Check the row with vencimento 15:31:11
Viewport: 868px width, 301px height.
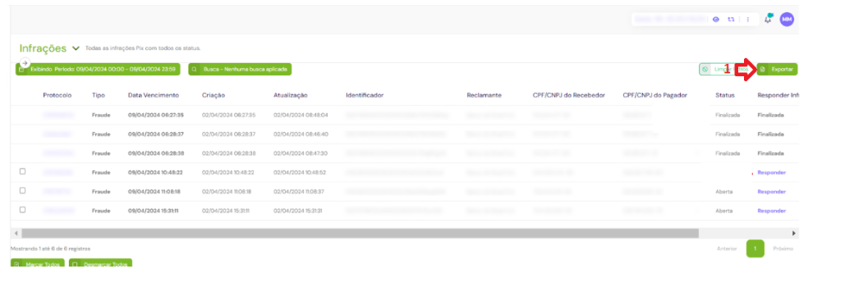[x=23, y=210]
